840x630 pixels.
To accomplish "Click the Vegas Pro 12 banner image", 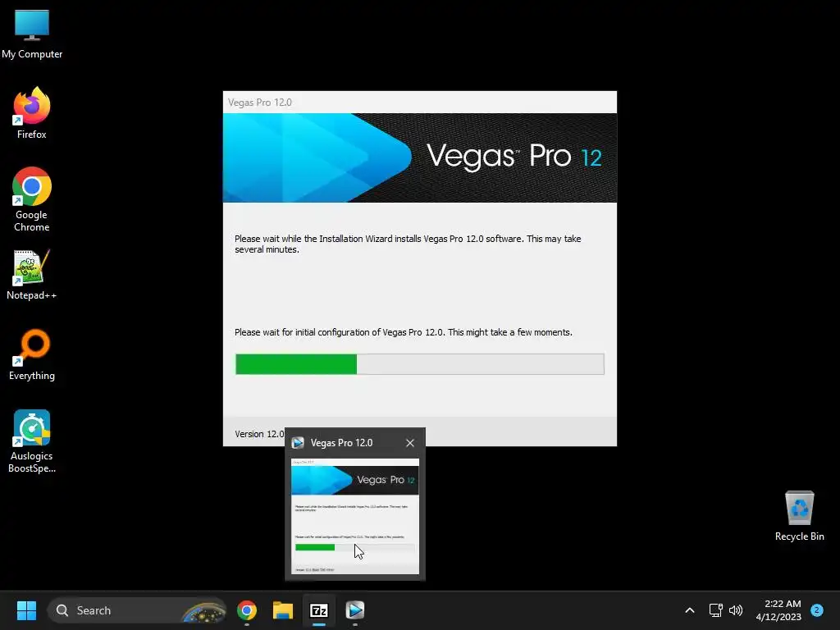I will [419, 157].
